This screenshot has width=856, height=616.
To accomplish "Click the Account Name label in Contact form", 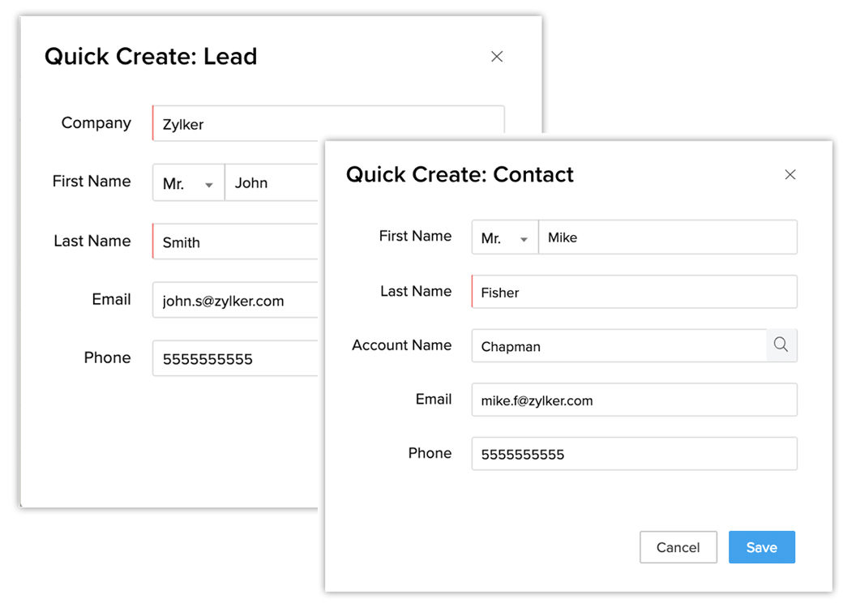I will click(x=401, y=345).
